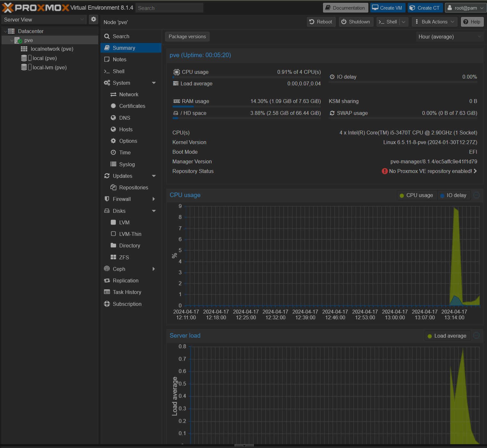487x448 pixels.
Task: Collapse the Updates menu section
Action: click(154, 176)
